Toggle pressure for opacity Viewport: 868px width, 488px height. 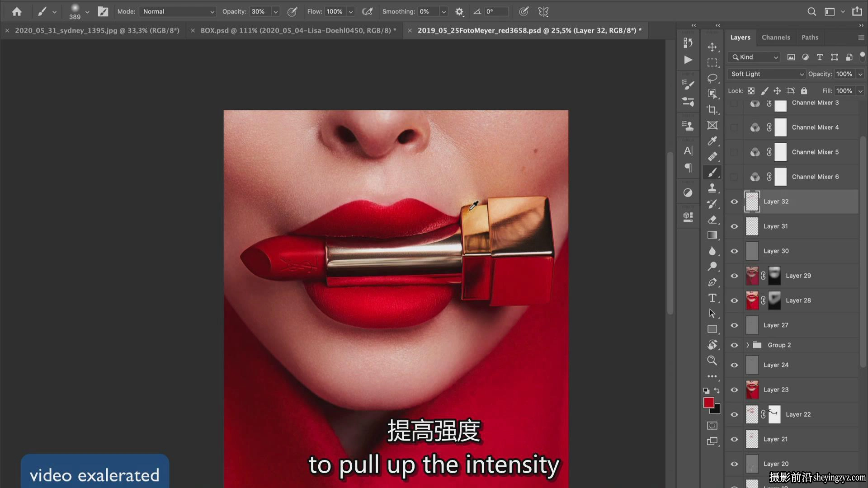point(292,12)
